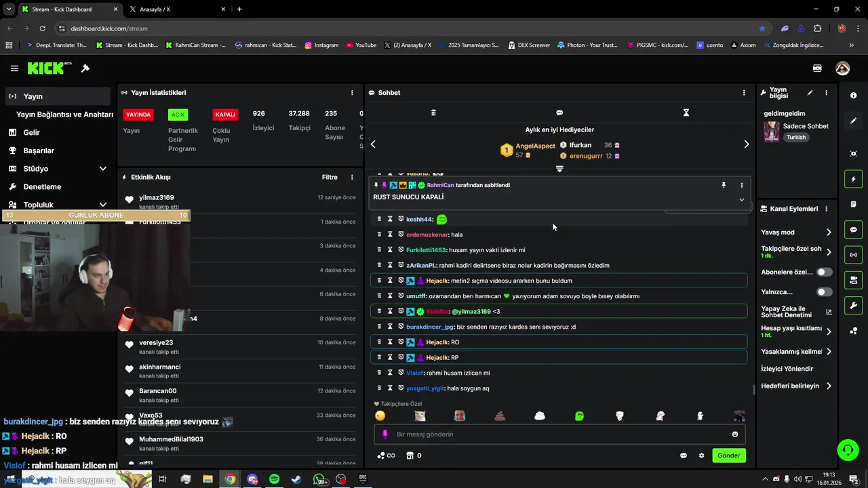Toggle Yalnızca... switch
Image resolution: width=868 pixels, height=488 pixels.
pyautogui.click(x=825, y=292)
